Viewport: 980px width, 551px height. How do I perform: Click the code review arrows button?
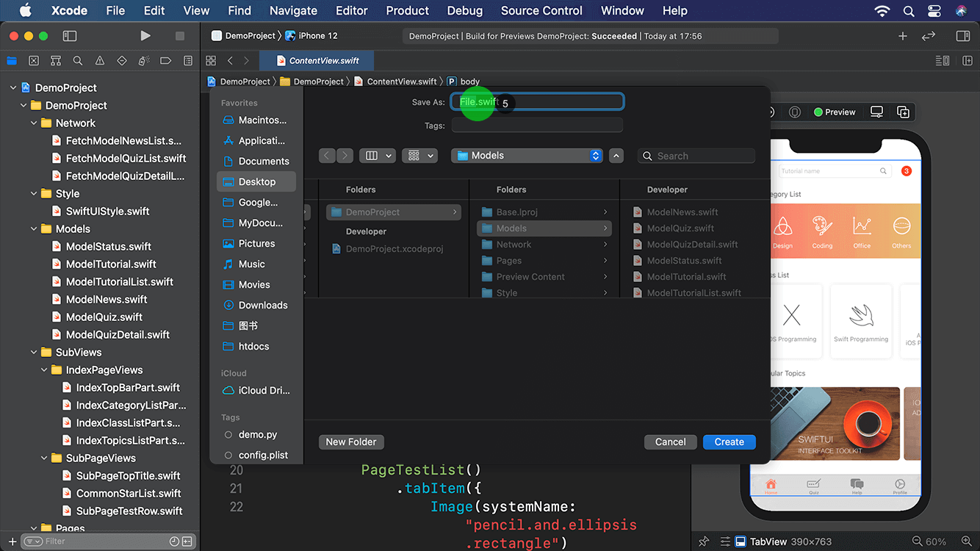929,36
